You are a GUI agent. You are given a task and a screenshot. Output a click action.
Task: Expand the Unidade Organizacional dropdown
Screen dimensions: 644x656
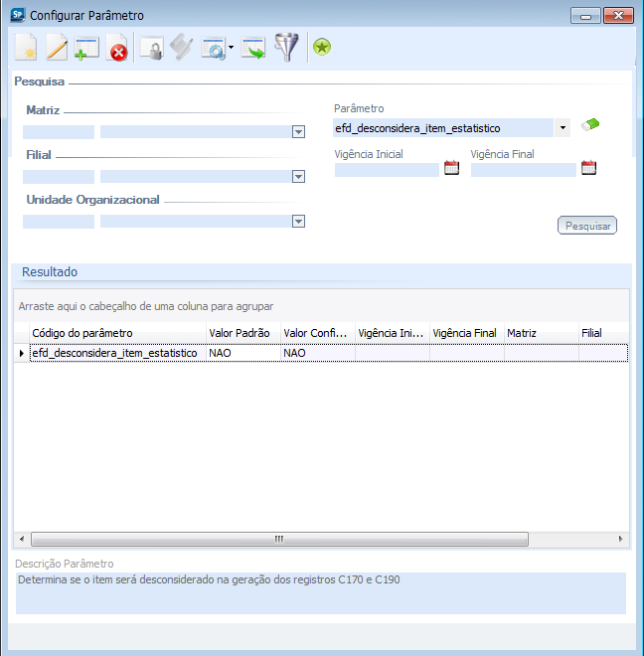click(298, 222)
